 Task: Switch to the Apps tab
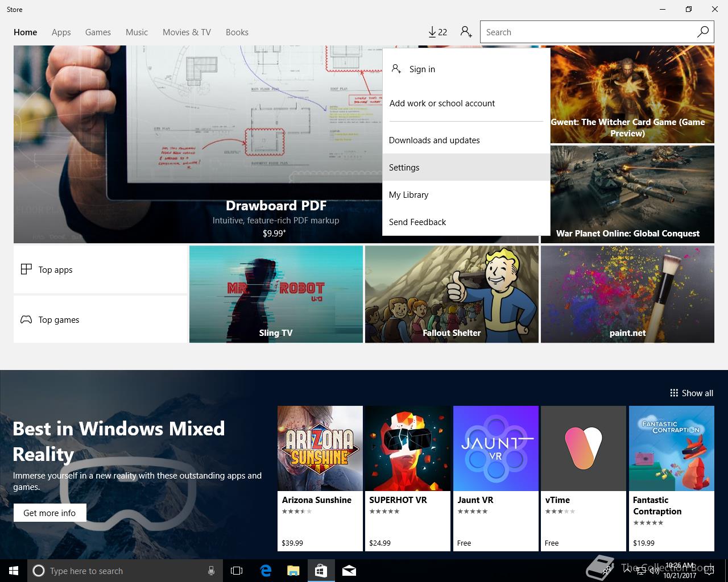click(61, 32)
